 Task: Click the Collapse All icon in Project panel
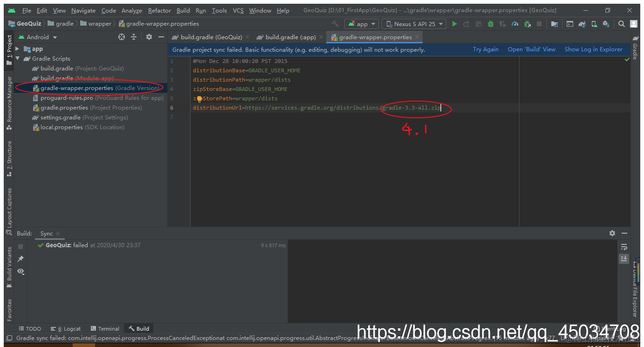[x=134, y=37]
